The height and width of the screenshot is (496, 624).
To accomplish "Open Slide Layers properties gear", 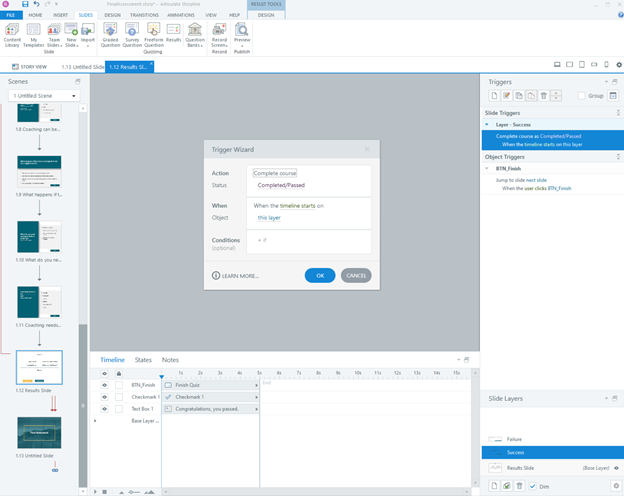I will coord(615,485).
